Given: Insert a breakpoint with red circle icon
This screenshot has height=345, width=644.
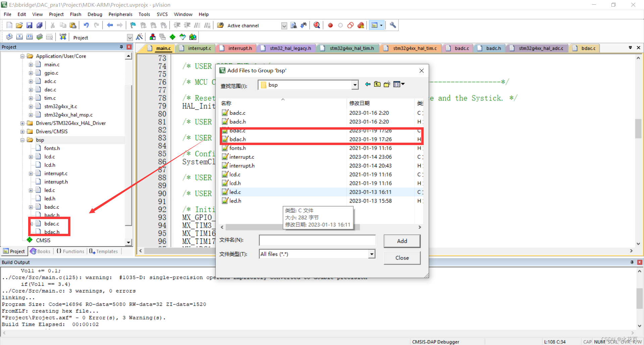Looking at the screenshot, I should click(x=330, y=25).
